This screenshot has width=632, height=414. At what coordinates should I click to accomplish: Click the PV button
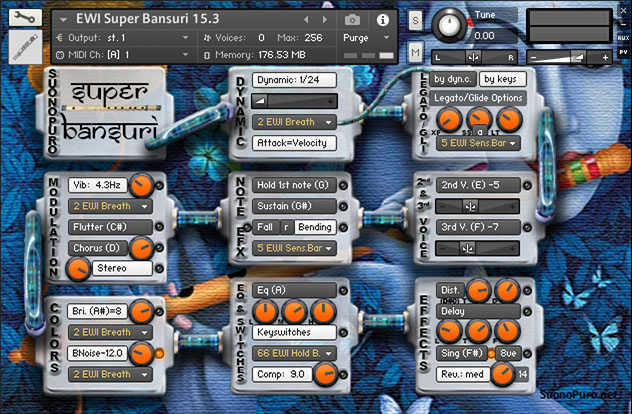tap(623, 52)
